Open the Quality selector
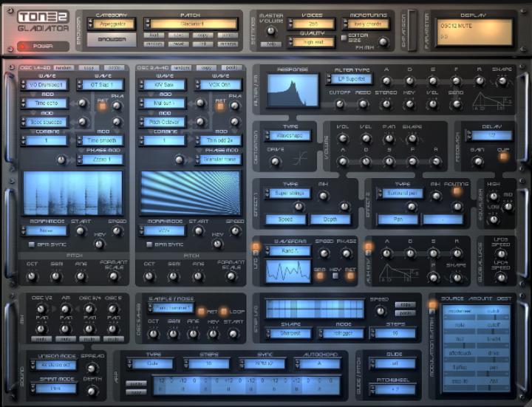Viewport: 532px width, 407px height. 311,42
